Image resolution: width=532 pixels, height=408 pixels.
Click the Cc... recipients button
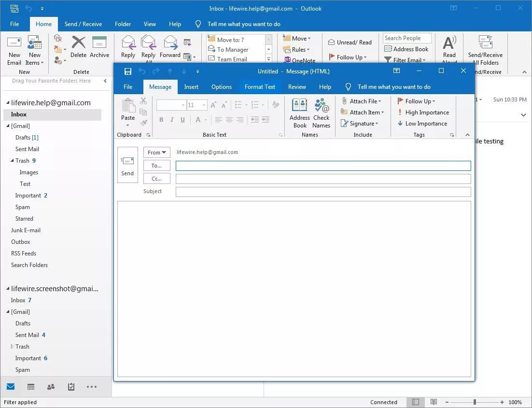(x=157, y=179)
